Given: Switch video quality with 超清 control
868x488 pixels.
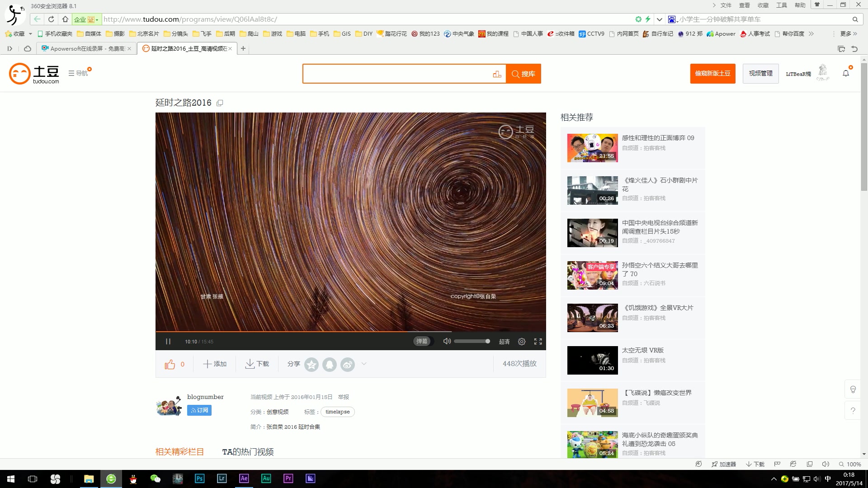Looking at the screenshot, I should (x=504, y=342).
